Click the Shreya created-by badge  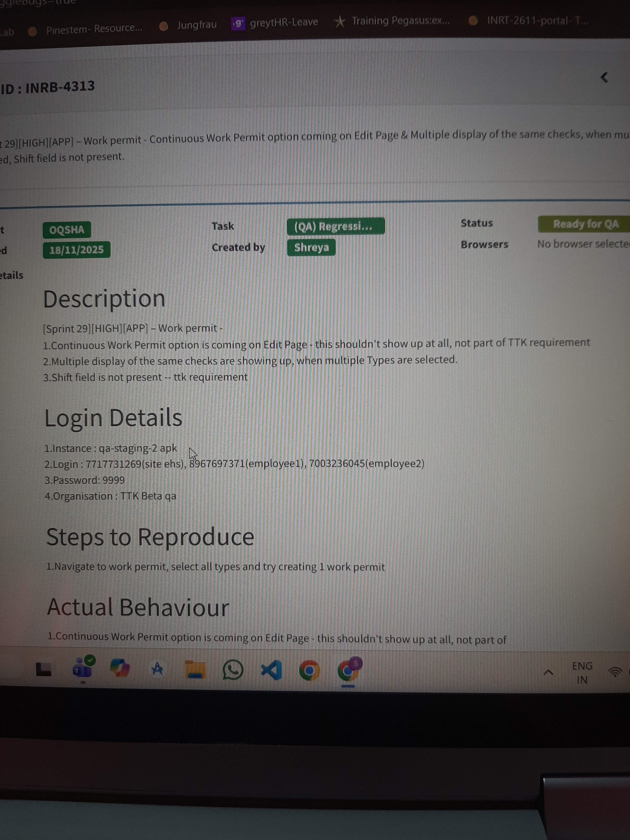311,247
